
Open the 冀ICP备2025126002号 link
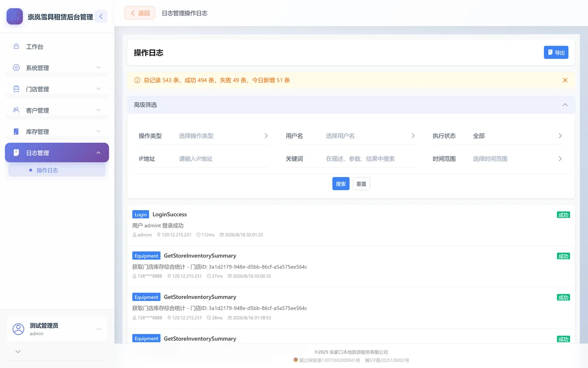coord(387,360)
